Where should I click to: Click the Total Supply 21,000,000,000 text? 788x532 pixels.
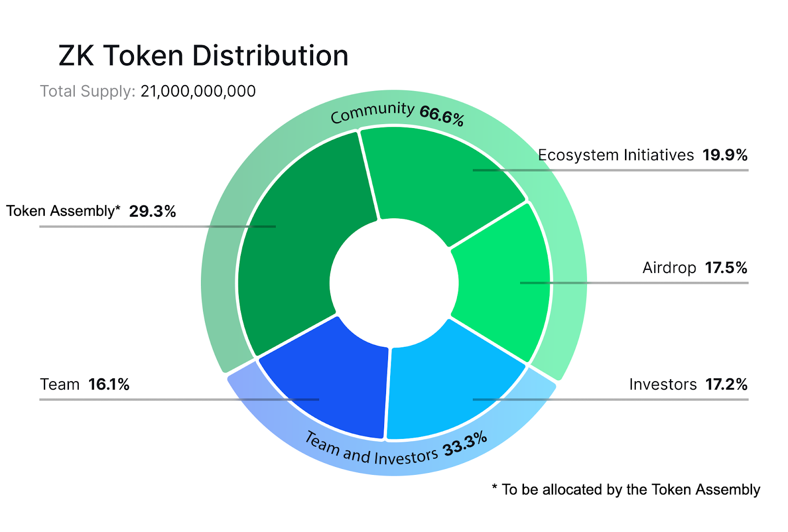148,91
